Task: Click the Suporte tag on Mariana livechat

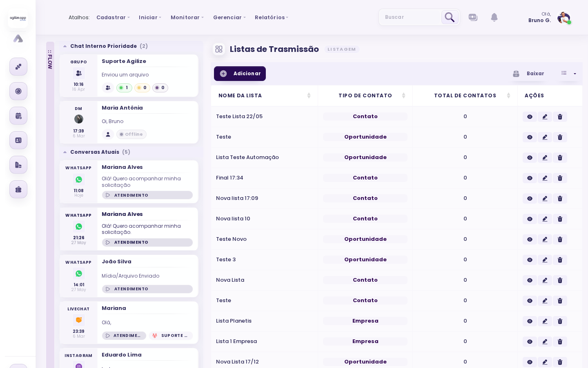Action: (171, 336)
